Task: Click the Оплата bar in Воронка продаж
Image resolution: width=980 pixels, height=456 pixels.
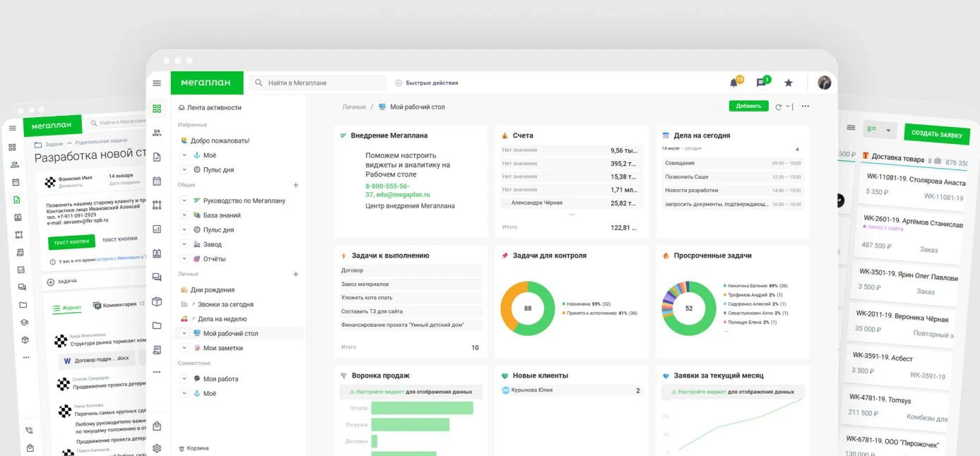Action: click(422, 408)
